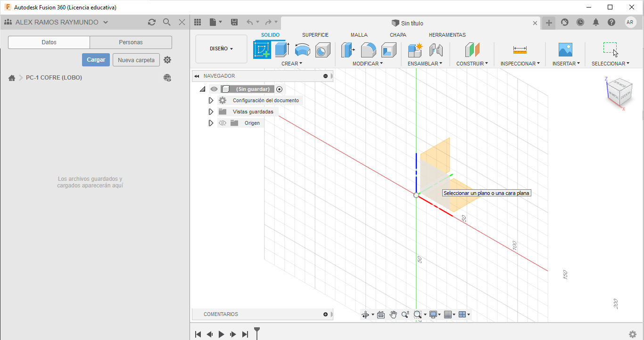Open the ENSAMBLAR dropdown menu
The width and height of the screenshot is (644, 340).
click(425, 64)
